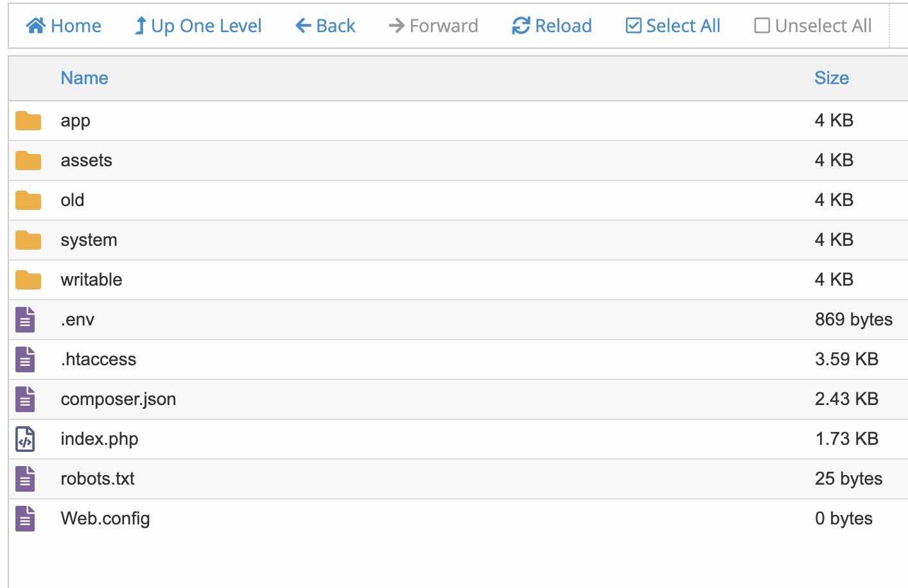Reload the file listing
Viewport: 908px width, 588px height.
point(552,26)
